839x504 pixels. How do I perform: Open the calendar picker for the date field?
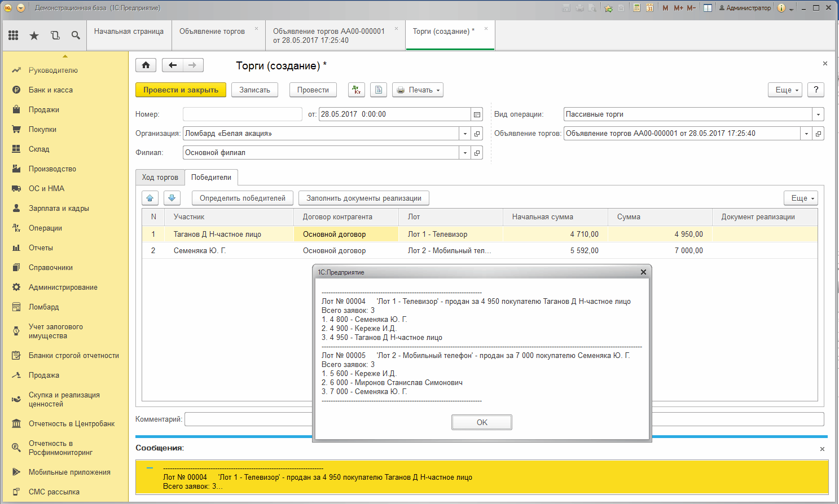pyautogui.click(x=477, y=114)
